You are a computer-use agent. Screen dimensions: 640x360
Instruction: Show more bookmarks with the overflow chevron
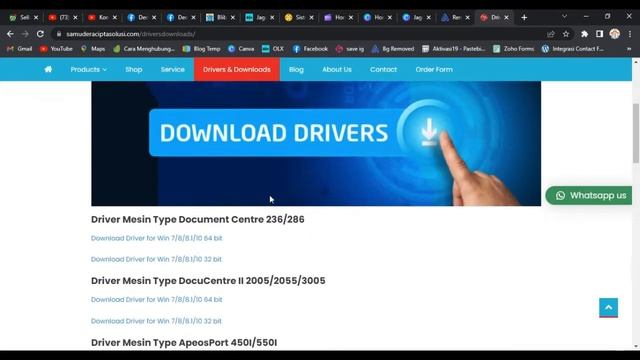[x=629, y=49]
